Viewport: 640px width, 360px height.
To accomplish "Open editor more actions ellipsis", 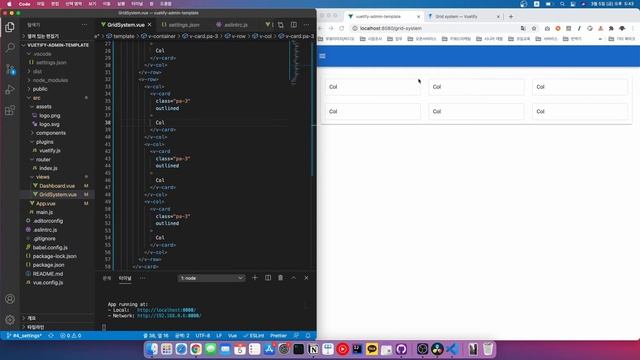I will coord(307,25).
